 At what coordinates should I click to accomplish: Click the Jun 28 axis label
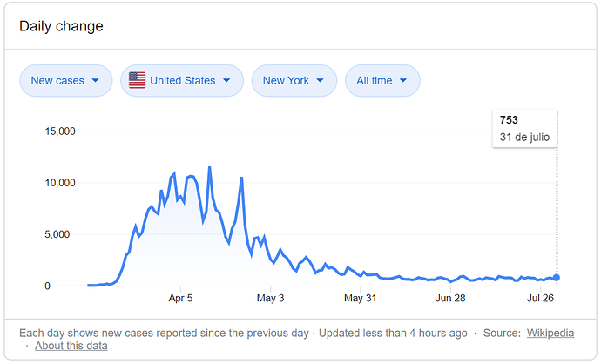pos(450,298)
